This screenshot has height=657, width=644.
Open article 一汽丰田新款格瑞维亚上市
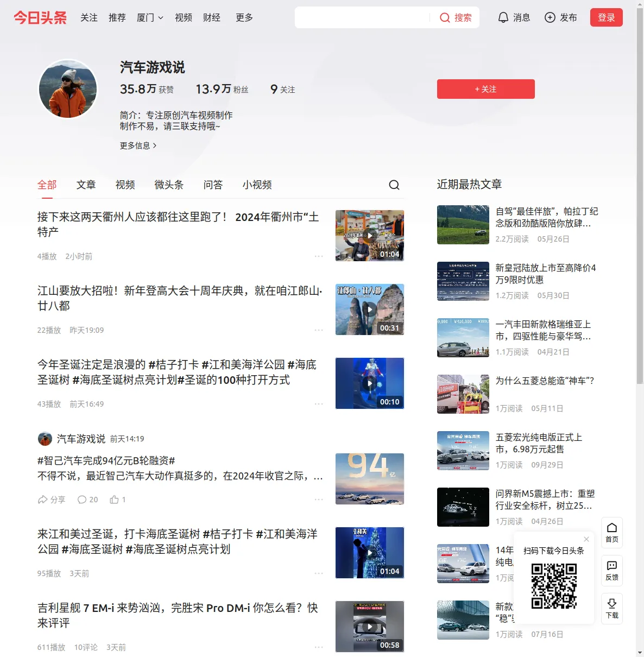[544, 330]
